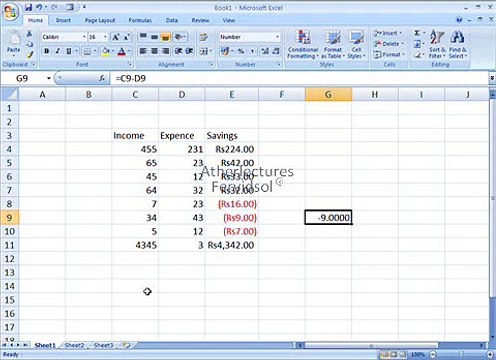Viewport: 496px width, 360px height.
Task: Click the AutoSum sigma icon
Action: click(417, 33)
